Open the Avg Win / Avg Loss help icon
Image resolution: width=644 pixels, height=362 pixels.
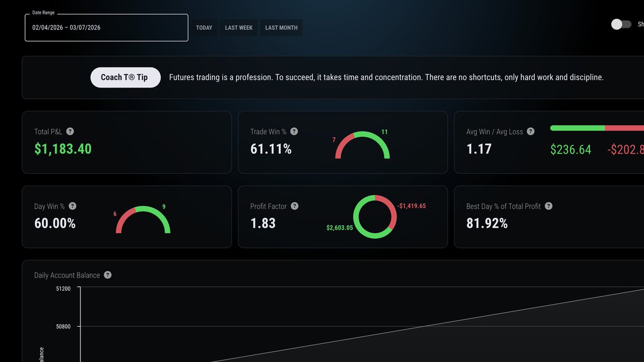[x=530, y=131]
